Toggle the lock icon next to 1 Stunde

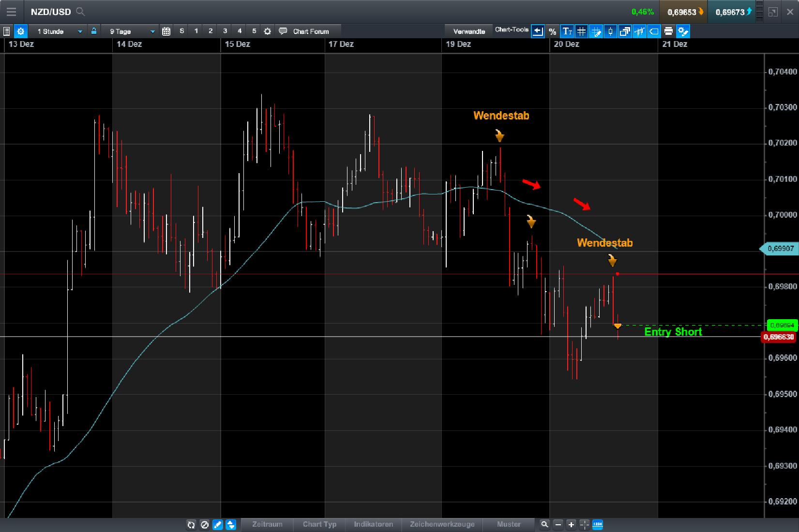tap(93, 31)
